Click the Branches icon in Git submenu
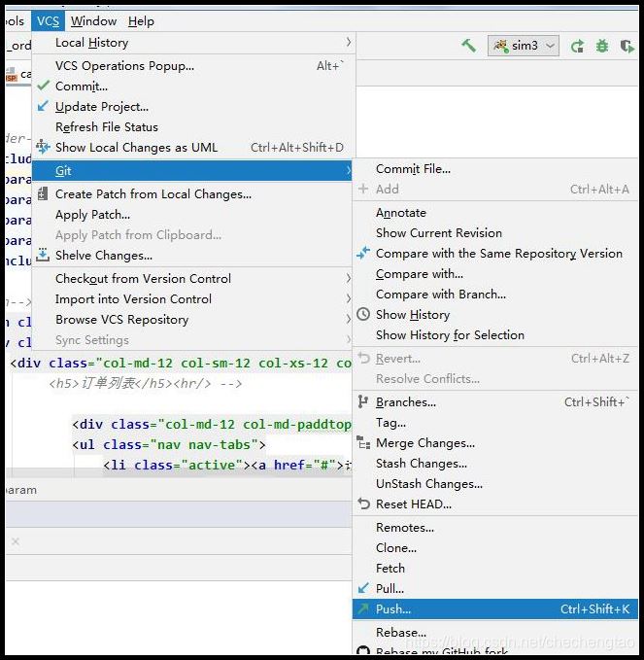The image size is (644, 660). click(363, 401)
